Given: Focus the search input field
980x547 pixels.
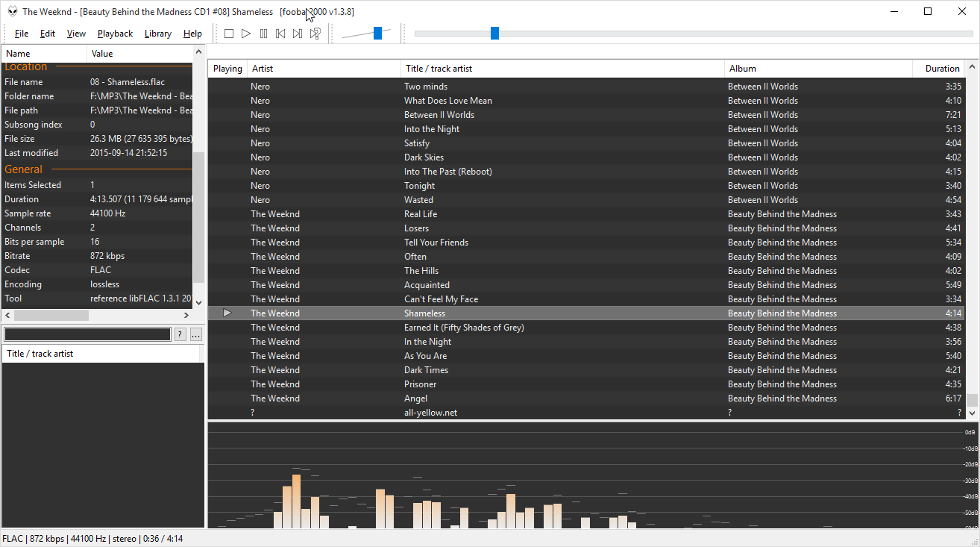Looking at the screenshot, I should (88, 334).
